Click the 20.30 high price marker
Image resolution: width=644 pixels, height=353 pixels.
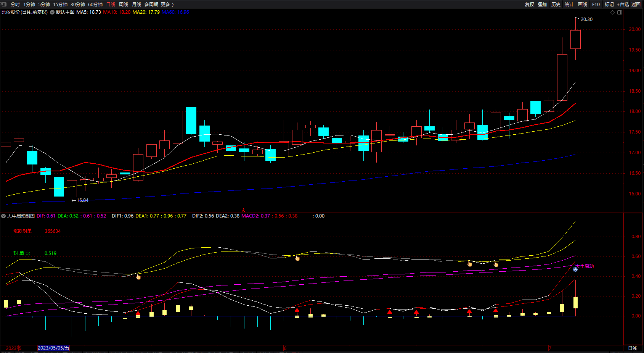click(x=586, y=19)
